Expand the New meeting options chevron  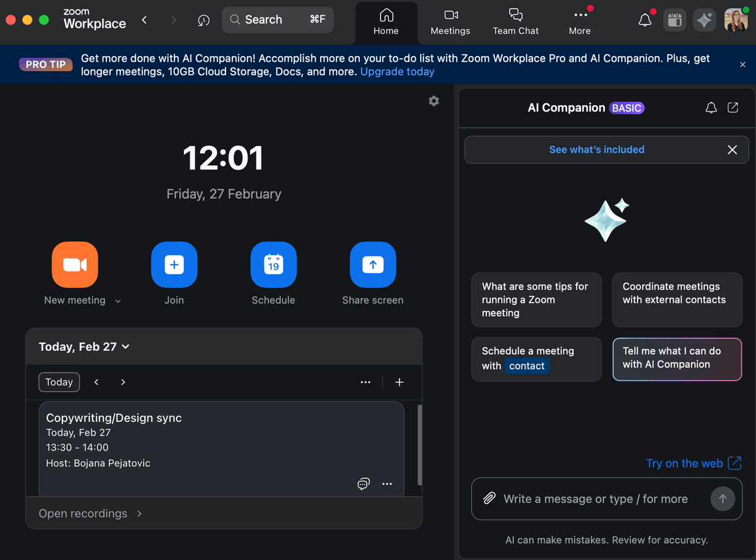(x=118, y=300)
